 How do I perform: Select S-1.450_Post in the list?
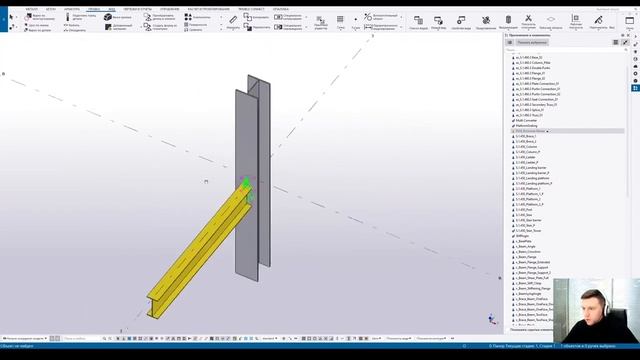point(524,210)
